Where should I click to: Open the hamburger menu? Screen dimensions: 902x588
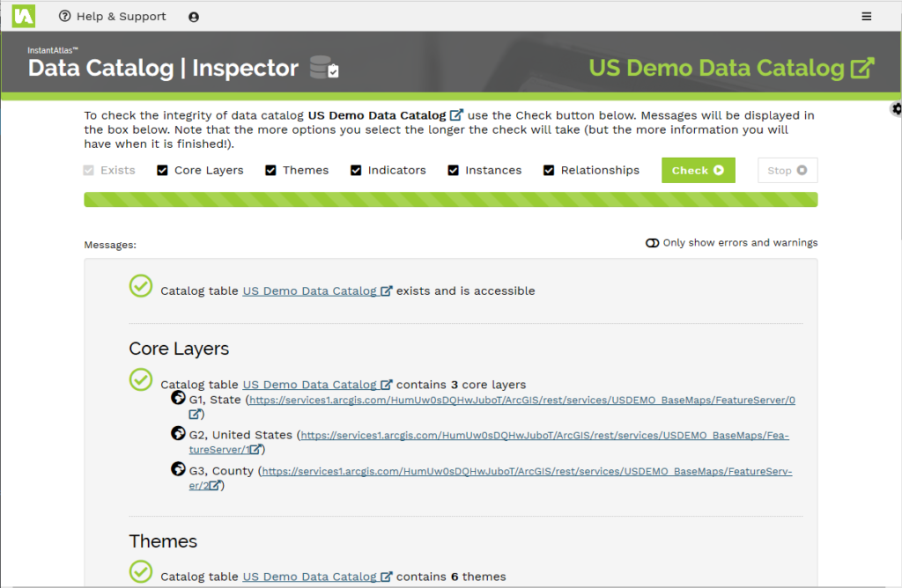tap(867, 17)
